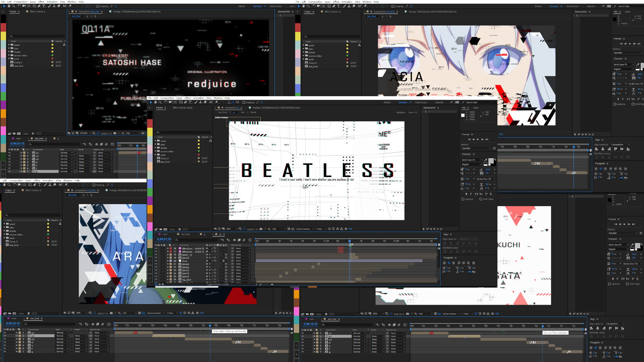Viewport: 644px width, 362px height.
Task: Enable Snapping checkbox in center BEATLESS window
Action: tap(244, 102)
